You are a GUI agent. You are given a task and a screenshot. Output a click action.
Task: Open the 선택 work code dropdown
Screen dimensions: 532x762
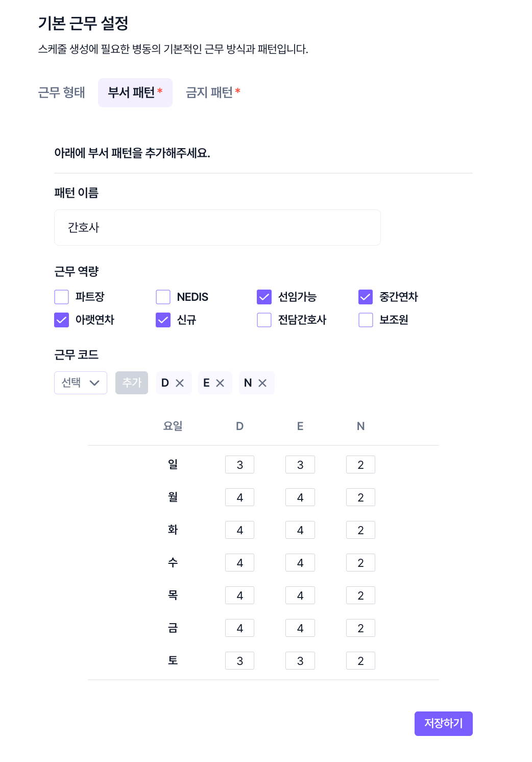tap(81, 383)
